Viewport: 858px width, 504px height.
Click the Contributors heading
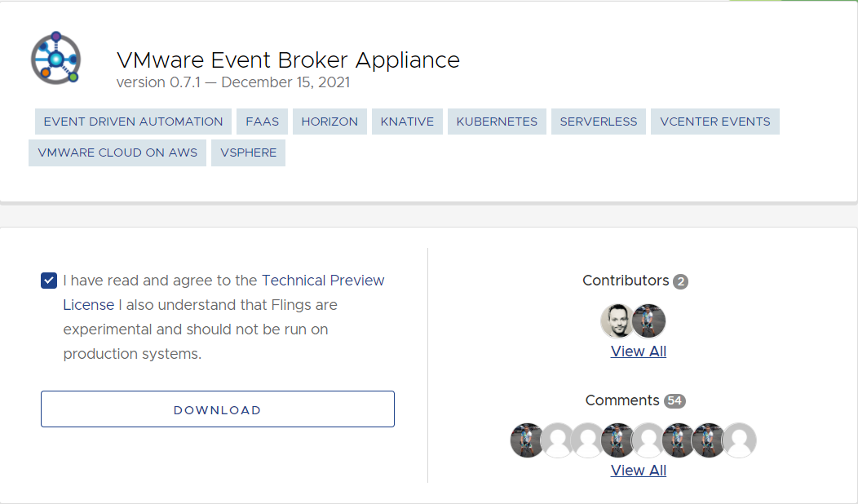(x=626, y=281)
